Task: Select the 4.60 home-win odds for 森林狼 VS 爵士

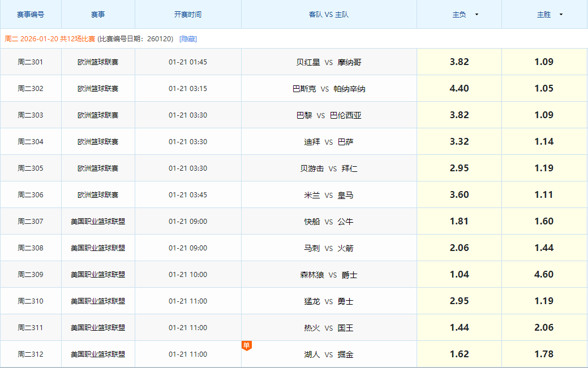Action: (x=544, y=274)
